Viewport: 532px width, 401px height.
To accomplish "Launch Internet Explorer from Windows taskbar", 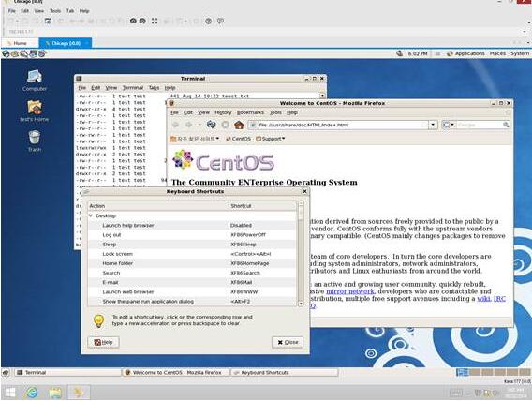I will tap(32, 393).
